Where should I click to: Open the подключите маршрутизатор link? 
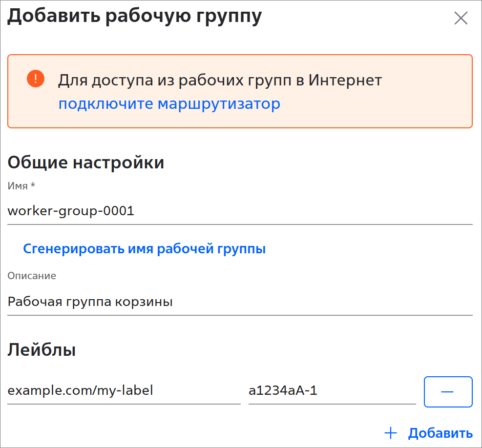click(169, 104)
